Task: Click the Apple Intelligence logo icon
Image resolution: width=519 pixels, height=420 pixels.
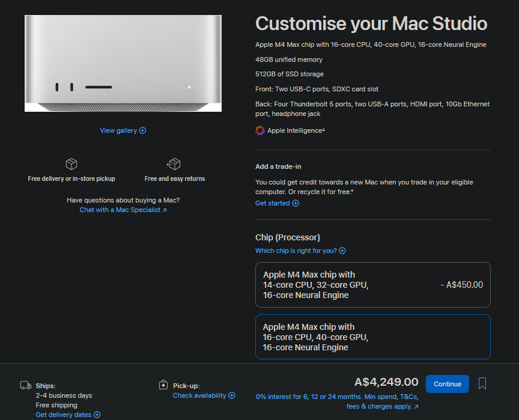Action: [260, 131]
